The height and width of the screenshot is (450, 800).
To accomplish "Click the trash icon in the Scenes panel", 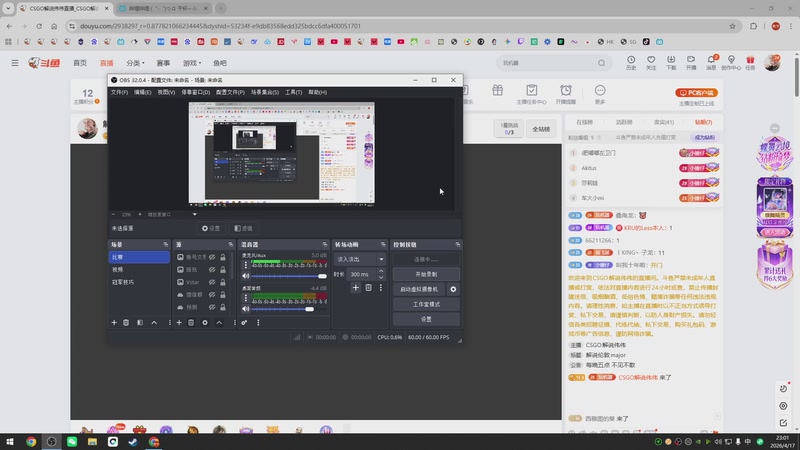I will pyautogui.click(x=127, y=322).
